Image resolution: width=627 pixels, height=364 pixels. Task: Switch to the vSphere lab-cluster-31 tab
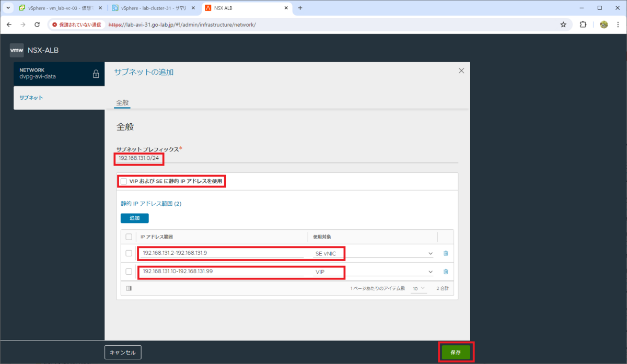[x=155, y=8]
